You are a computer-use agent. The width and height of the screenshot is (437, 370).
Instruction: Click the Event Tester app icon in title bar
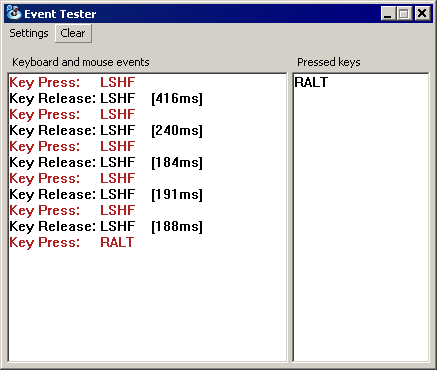coord(14,14)
